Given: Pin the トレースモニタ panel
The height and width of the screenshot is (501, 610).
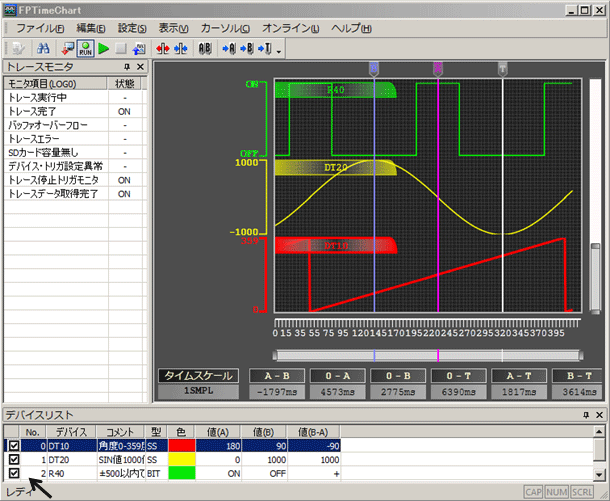Looking at the screenshot, I should pyautogui.click(x=128, y=67).
